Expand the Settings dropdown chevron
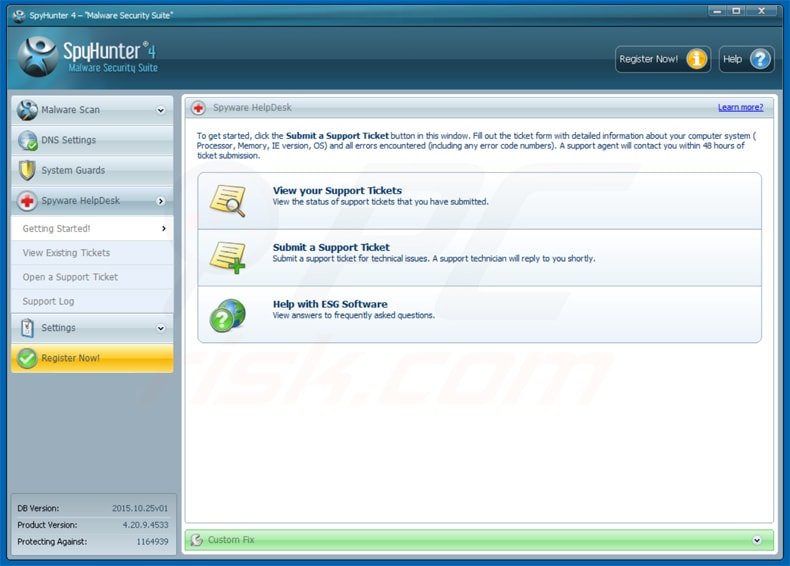Image resolution: width=790 pixels, height=566 pixels. tap(161, 328)
